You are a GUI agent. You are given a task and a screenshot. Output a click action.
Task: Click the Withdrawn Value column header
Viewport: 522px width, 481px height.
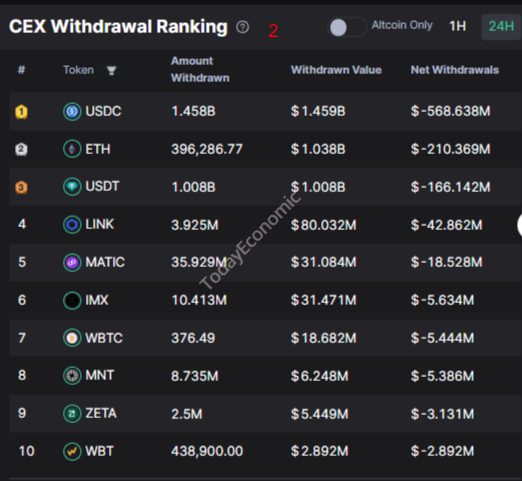[336, 70]
